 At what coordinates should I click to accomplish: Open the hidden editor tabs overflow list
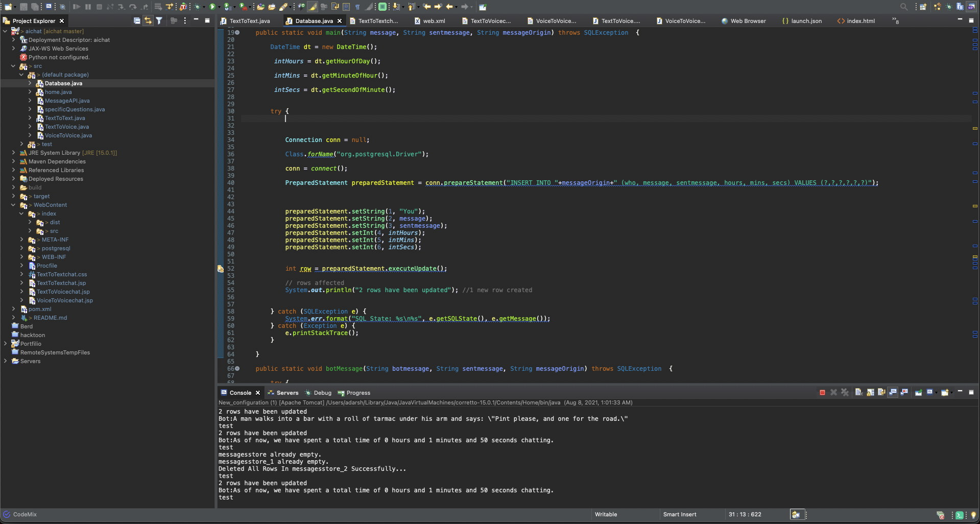(895, 21)
